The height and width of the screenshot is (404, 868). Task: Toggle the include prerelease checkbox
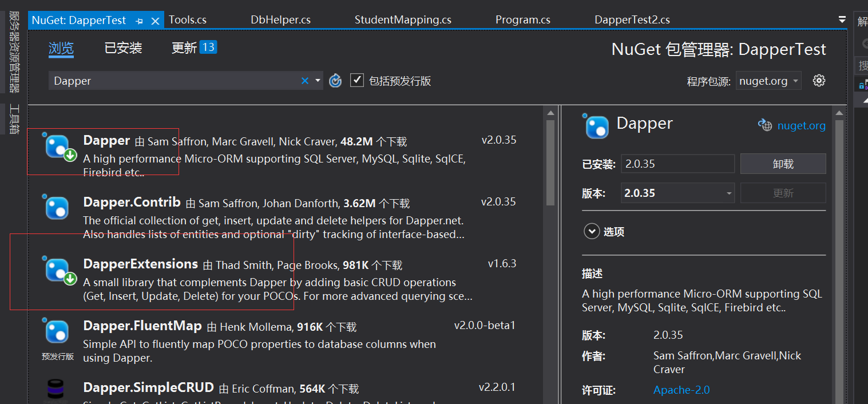click(357, 80)
